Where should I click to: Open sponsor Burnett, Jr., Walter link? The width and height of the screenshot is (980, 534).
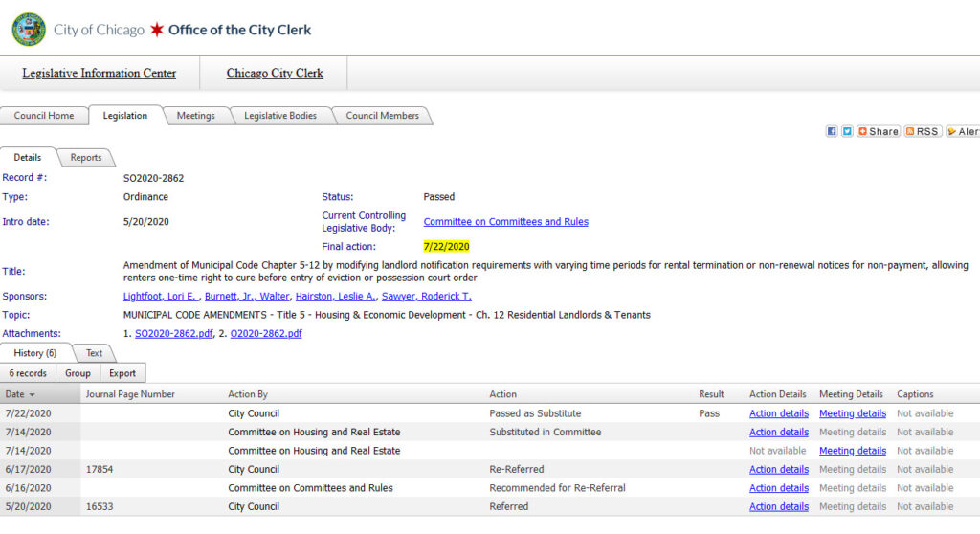click(x=247, y=297)
